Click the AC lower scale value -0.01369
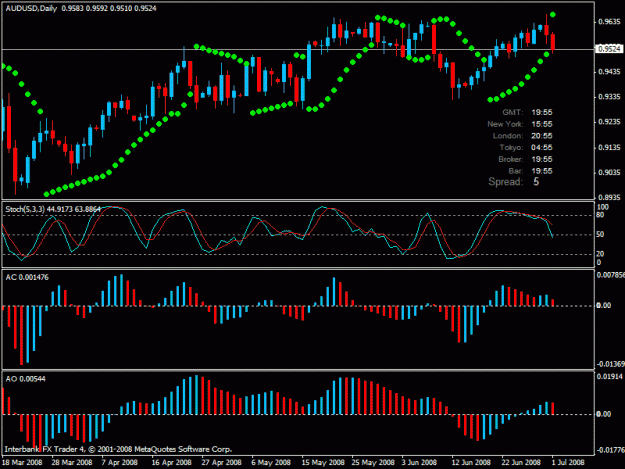The height and width of the screenshot is (469, 625). pos(610,364)
